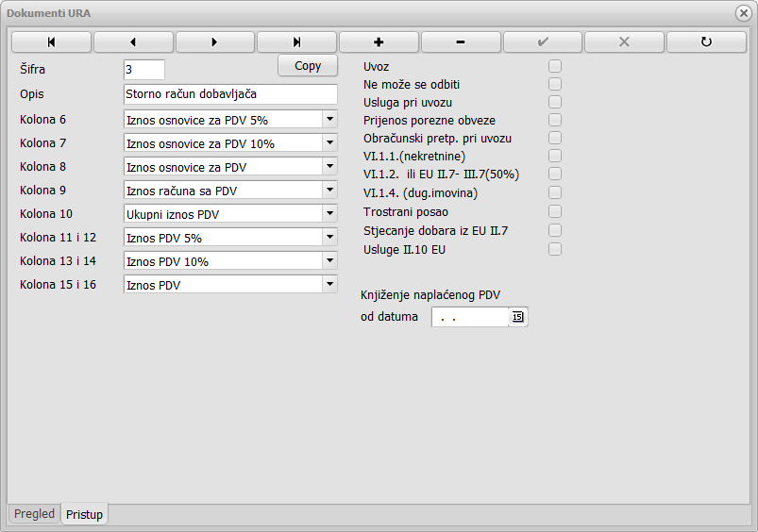Go to the next record
This screenshot has height=532, width=758.
[x=215, y=42]
